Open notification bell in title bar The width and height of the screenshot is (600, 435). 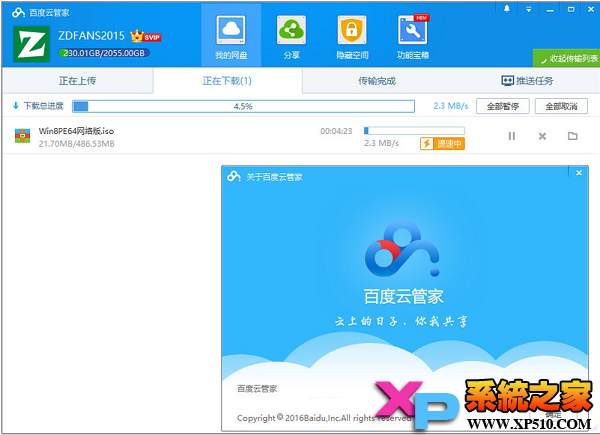point(507,9)
